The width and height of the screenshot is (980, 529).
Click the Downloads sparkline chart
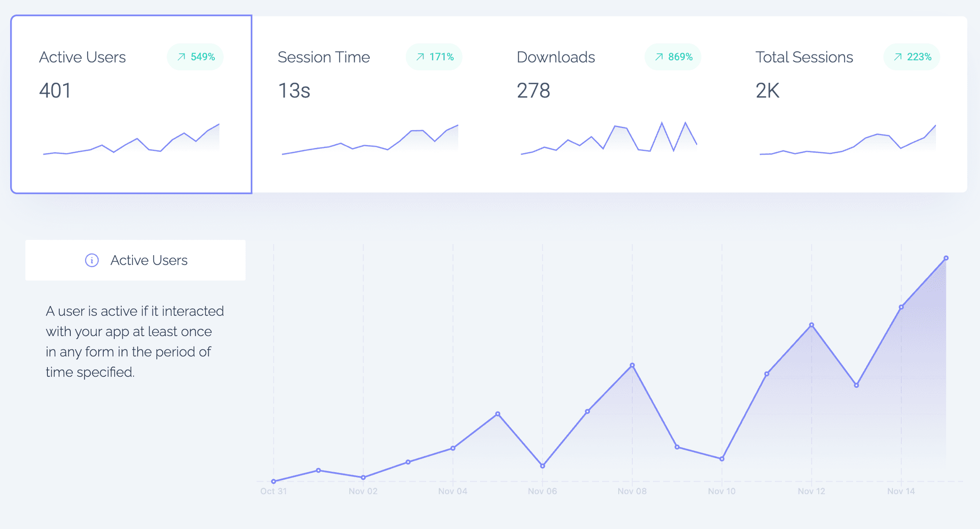(609, 139)
